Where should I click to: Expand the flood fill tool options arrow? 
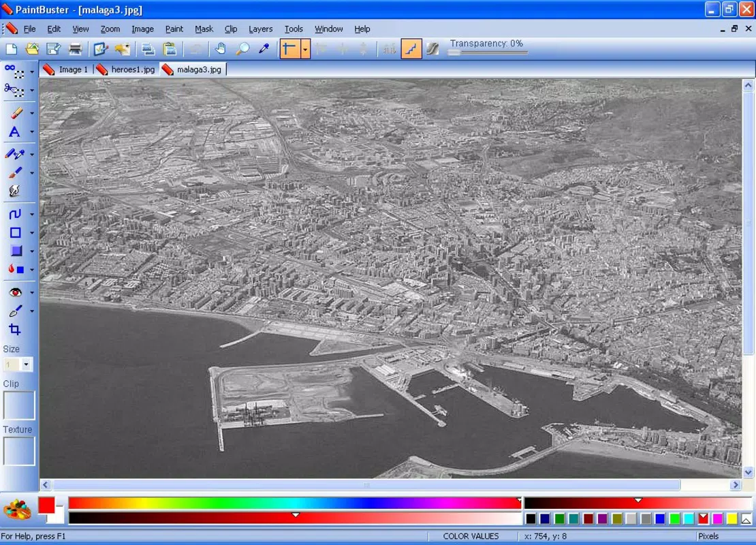[32, 270]
